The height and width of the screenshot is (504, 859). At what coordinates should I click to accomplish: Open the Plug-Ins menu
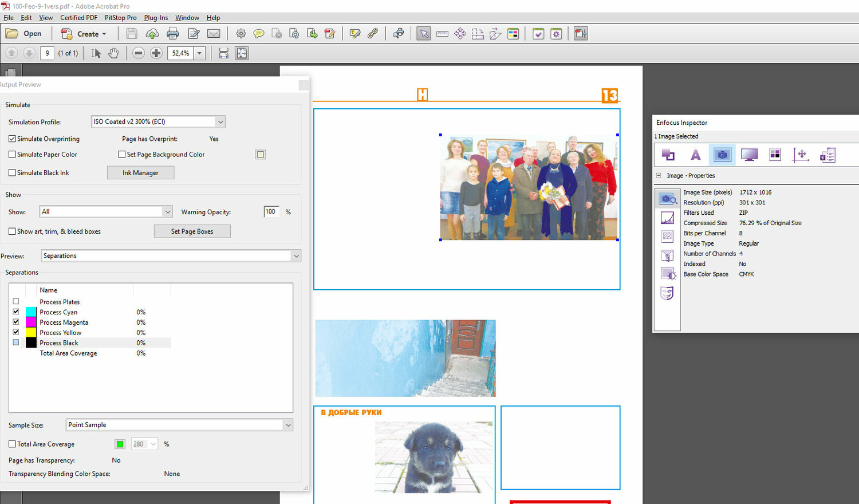point(156,18)
